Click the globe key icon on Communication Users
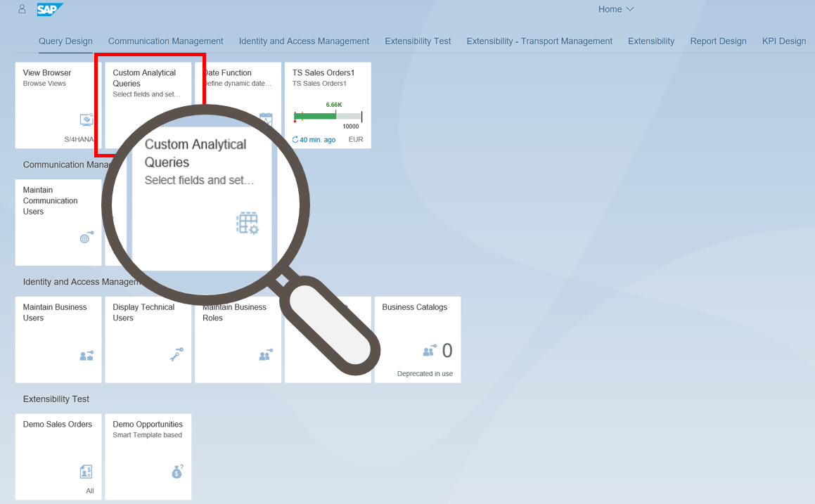Screen dimensions: 815x504 click(x=86, y=238)
